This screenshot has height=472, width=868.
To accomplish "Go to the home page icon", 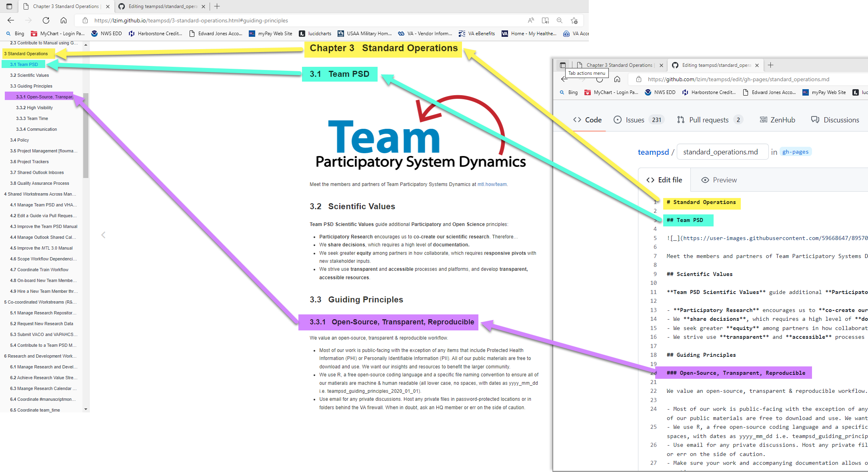I will [64, 20].
